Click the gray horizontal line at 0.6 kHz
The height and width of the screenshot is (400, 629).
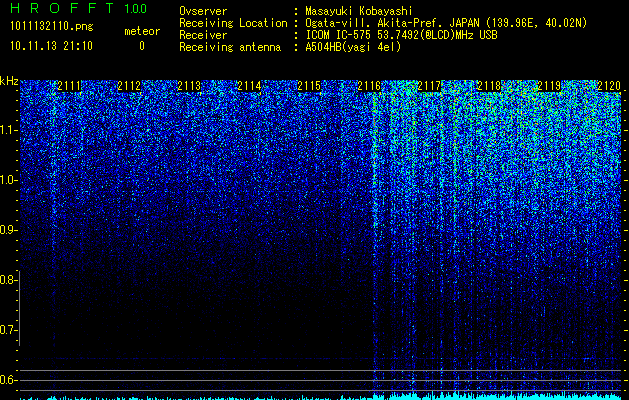coord(321,380)
